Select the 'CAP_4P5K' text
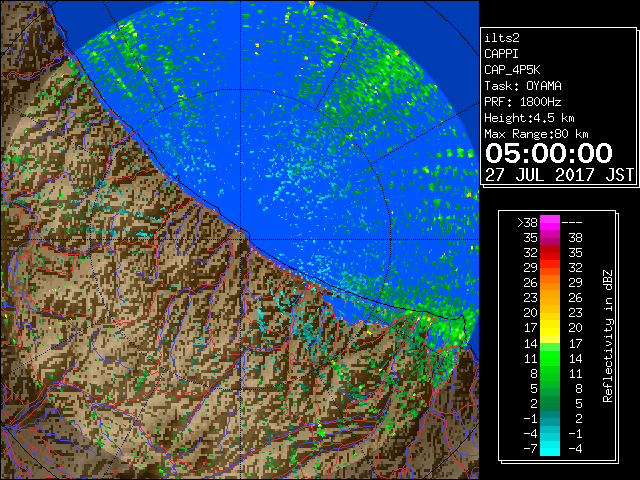Viewport: 640px width, 480px height. click(x=512, y=70)
